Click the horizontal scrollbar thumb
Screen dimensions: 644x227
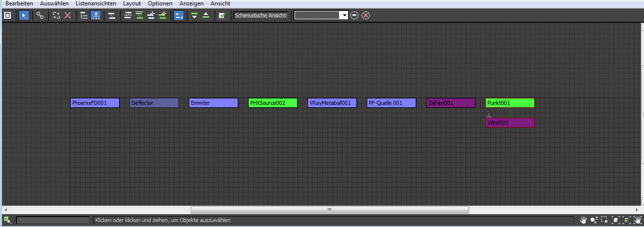pos(330,210)
